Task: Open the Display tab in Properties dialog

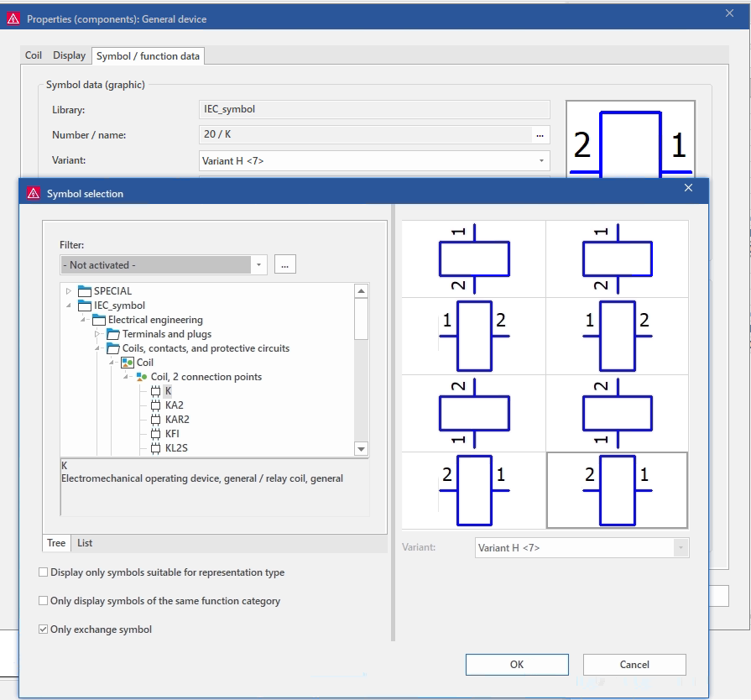Action: pyautogui.click(x=69, y=55)
